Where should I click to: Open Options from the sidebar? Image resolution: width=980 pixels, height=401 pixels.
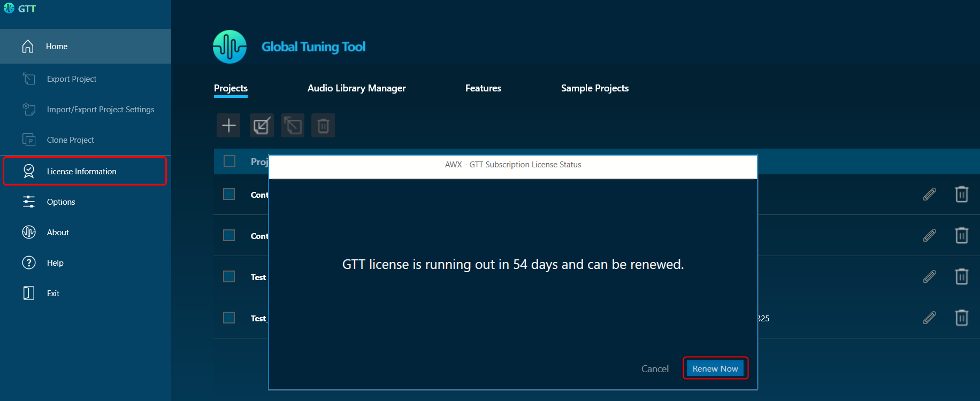tap(61, 202)
